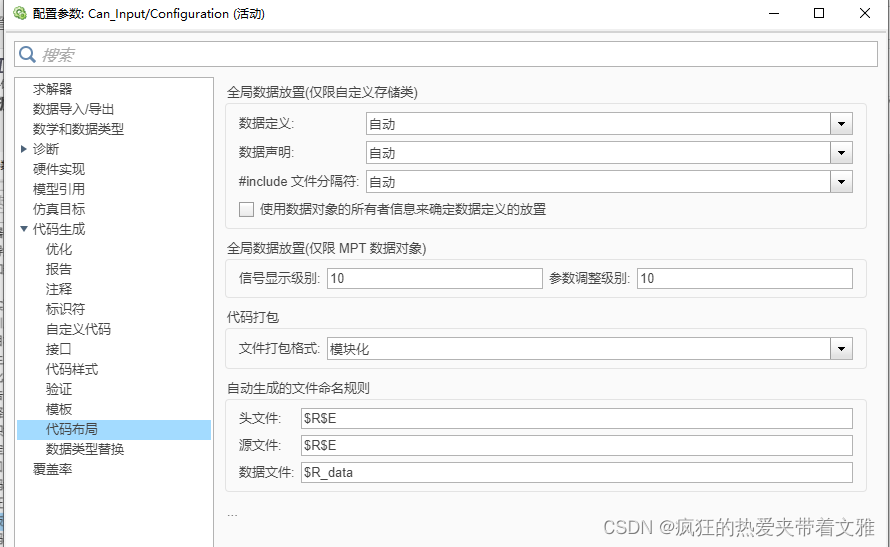Select 注释 in the tree

click(x=59, y=289)
